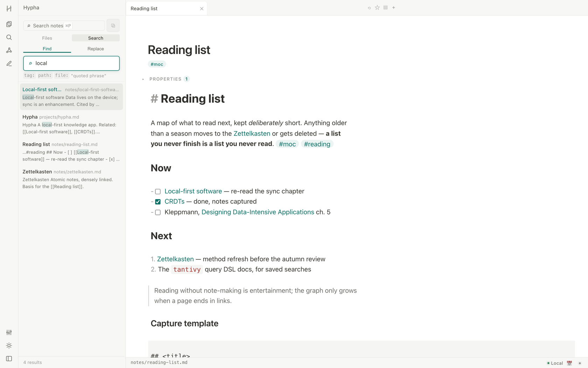Click the copy icon beside Search notes
Image resolution: width=588 pixels, height=368 pixels.
click(x=113, y=26)
